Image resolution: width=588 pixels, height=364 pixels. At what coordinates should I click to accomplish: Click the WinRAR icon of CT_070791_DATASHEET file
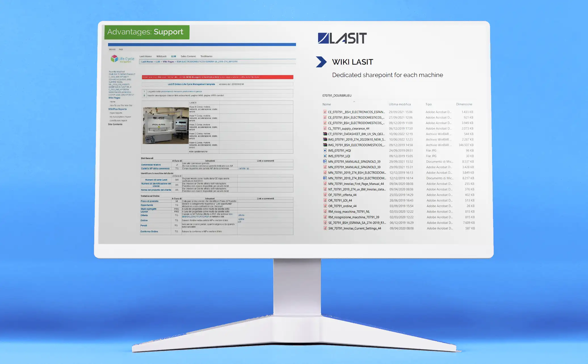[x=325, y=134]
